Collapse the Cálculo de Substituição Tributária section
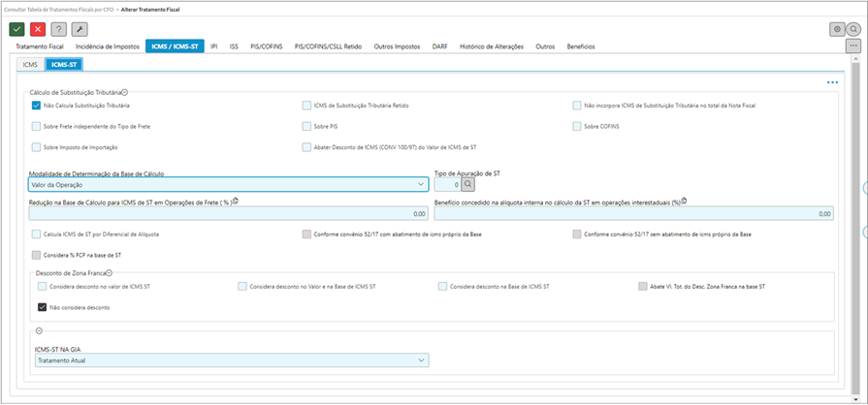 (x=125, y=92)
